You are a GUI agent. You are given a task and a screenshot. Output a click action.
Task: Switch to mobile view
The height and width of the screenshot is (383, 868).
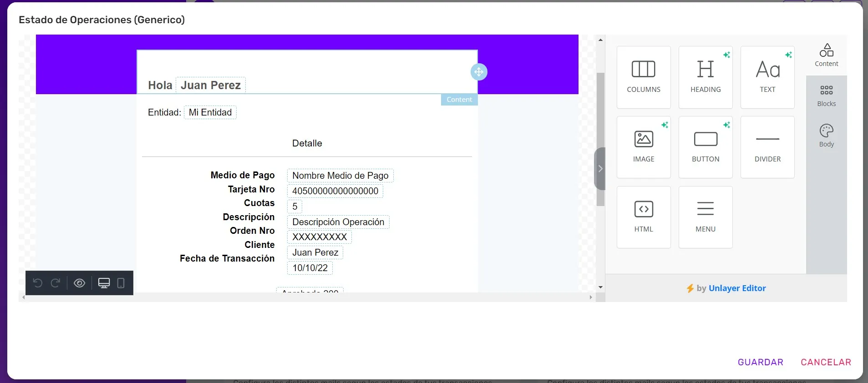pos(121,283)
